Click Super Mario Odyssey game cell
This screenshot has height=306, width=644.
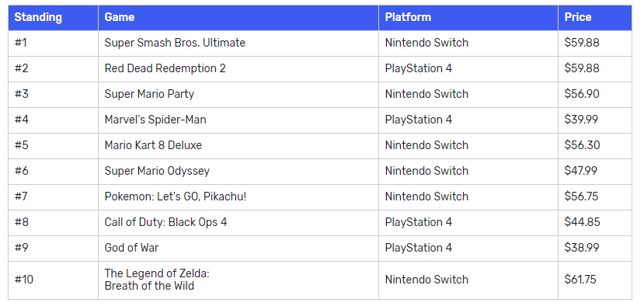[x=238, y=172]
